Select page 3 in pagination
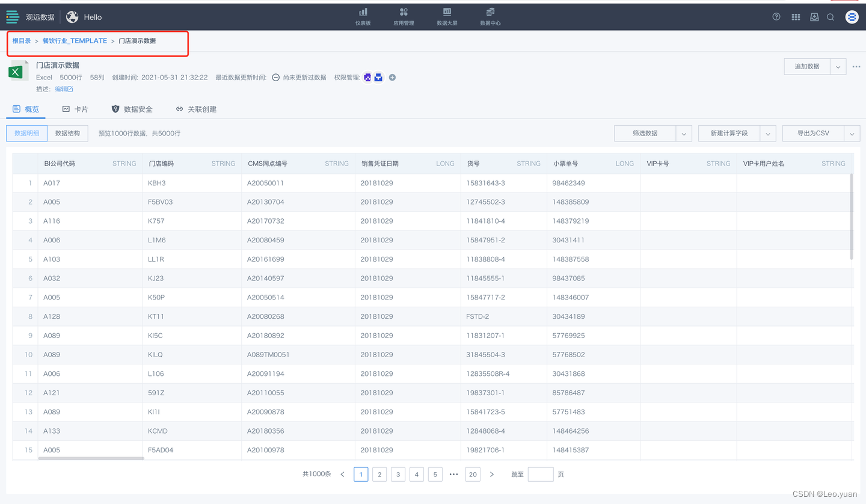 [398, 475]
